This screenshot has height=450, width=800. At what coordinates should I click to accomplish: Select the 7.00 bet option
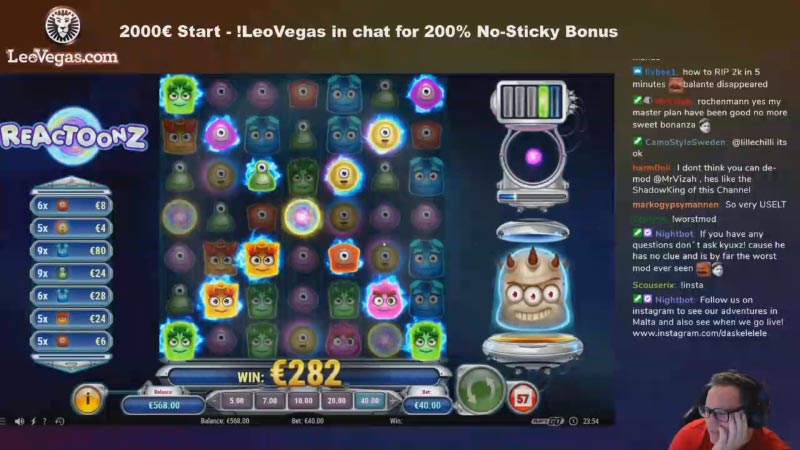[x=270, y=401]
